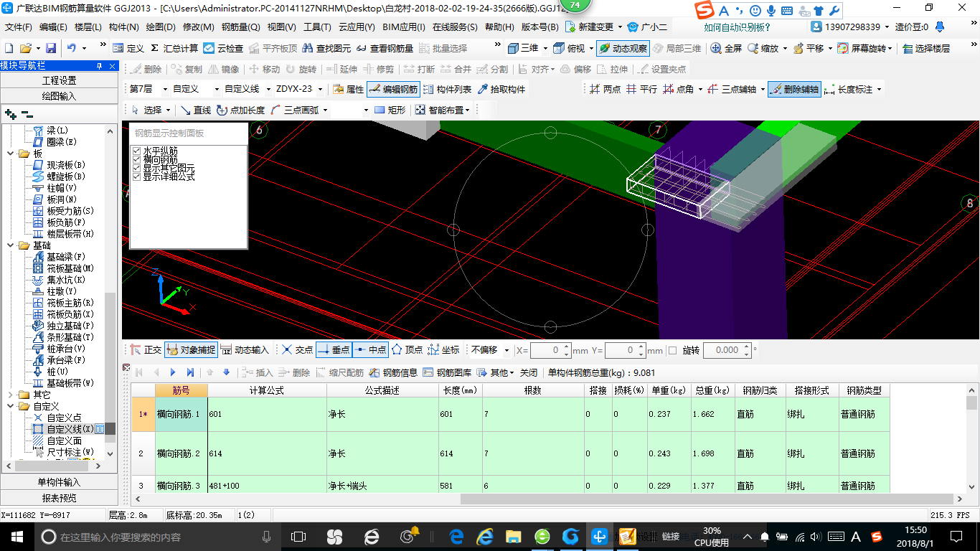Click 选择楼层 select floor icon
Image resolution: width=980 pixels, height=551 pixels.
[x=926, y=48]
